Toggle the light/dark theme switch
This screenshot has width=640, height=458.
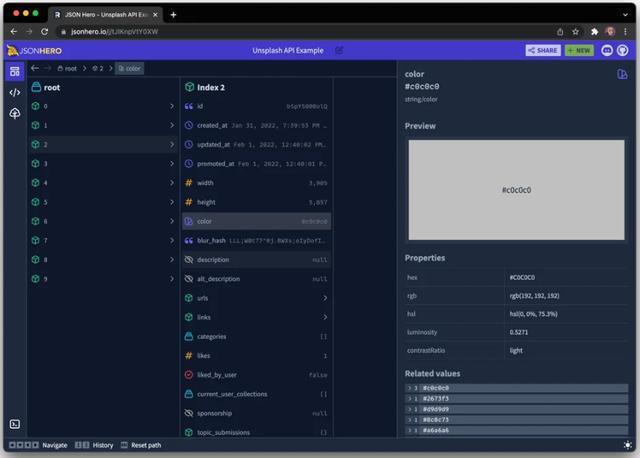point(627,445)
